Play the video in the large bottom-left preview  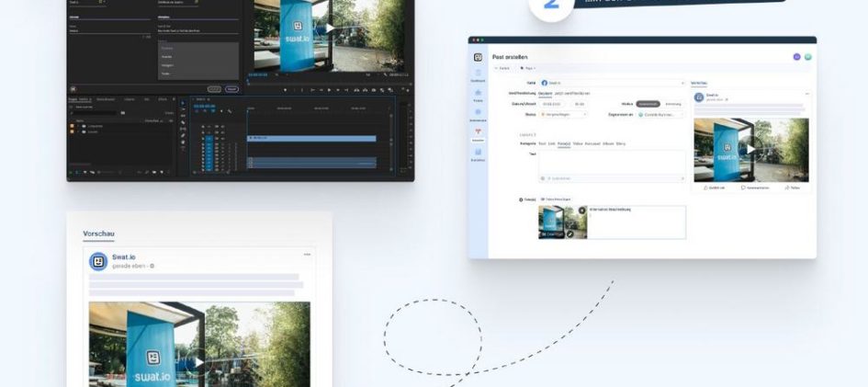(198, 362)
